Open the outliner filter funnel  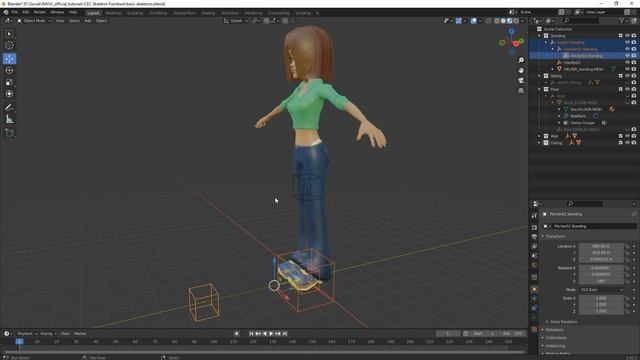(x=621, y=20)
